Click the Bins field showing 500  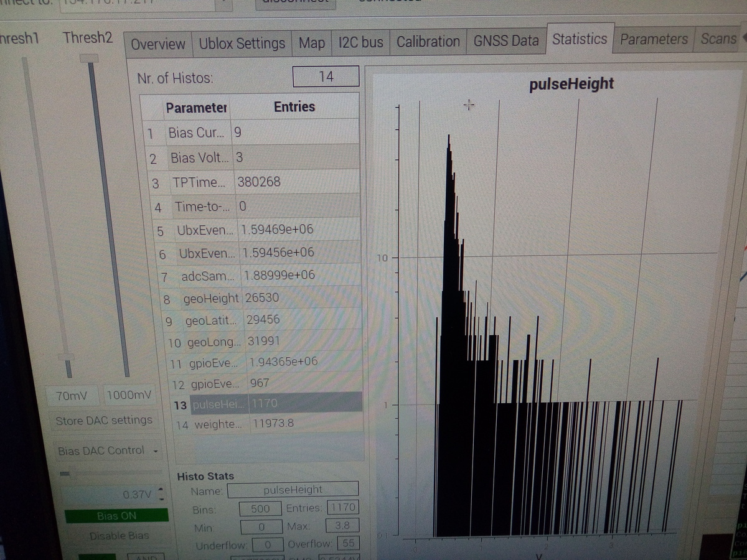pos(260,508)
